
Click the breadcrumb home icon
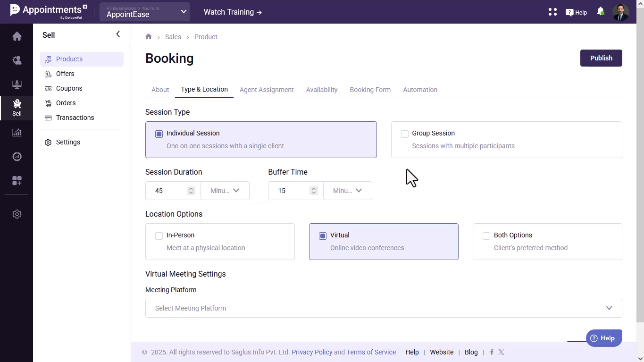coord(149,37)
